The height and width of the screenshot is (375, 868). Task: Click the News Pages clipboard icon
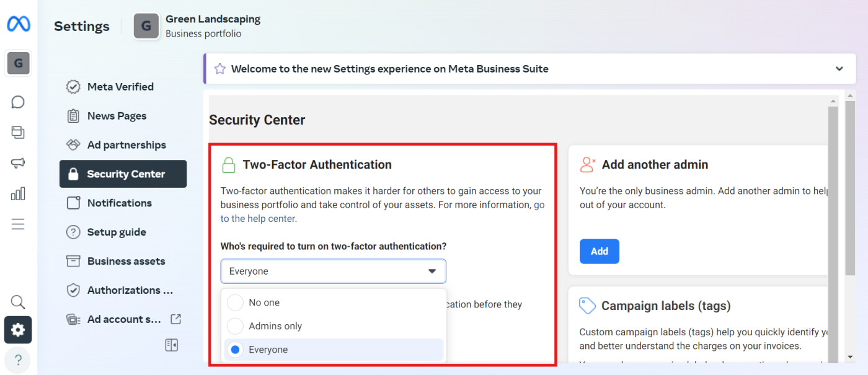tap(73, 116)
